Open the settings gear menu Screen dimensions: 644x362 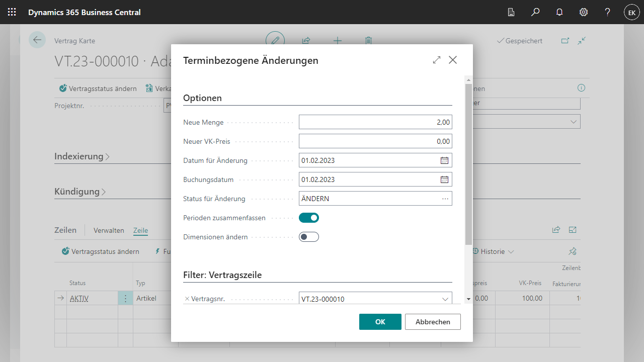pyautogui.click(x=584, y=12)
